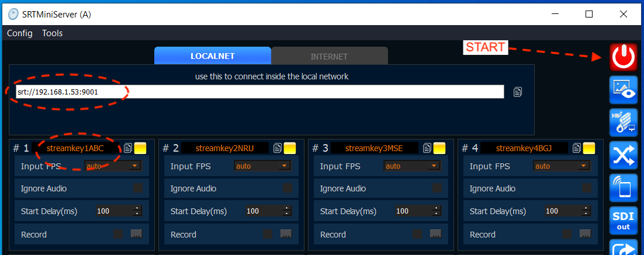Enable Ignore Audio for input 4

click(587, 188)
